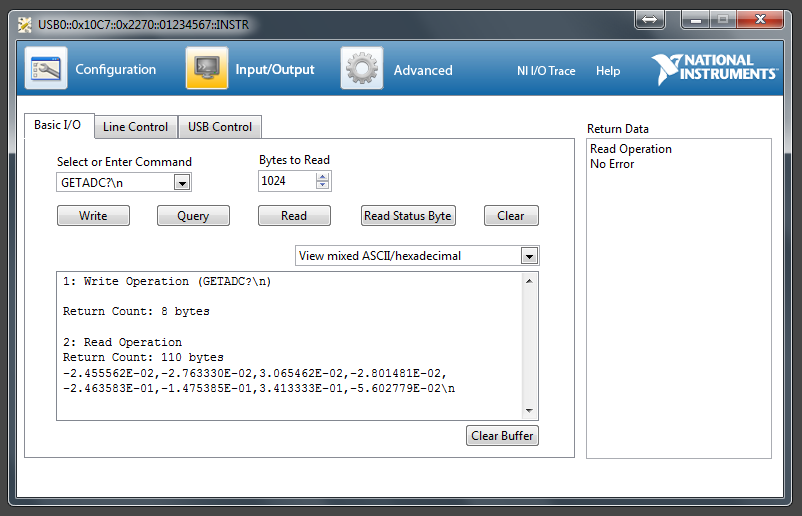Open the Help link

[x=608, y=71]
